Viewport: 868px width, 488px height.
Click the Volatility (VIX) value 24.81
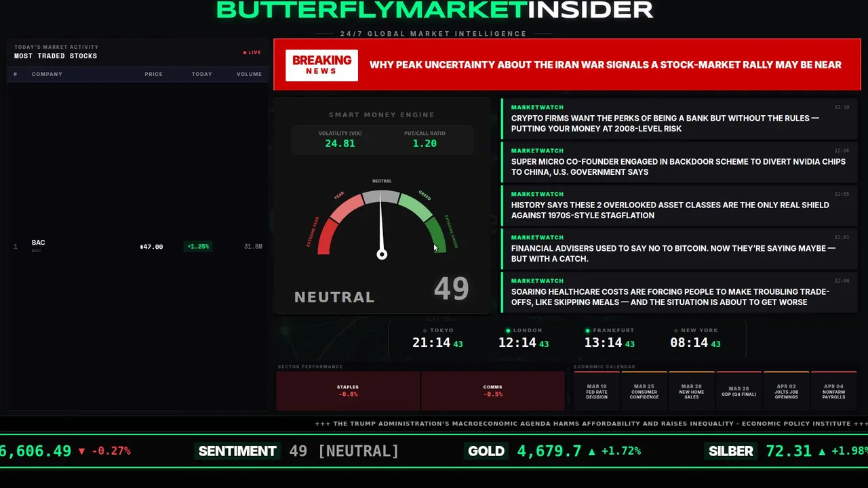click(x=340, y=144)
